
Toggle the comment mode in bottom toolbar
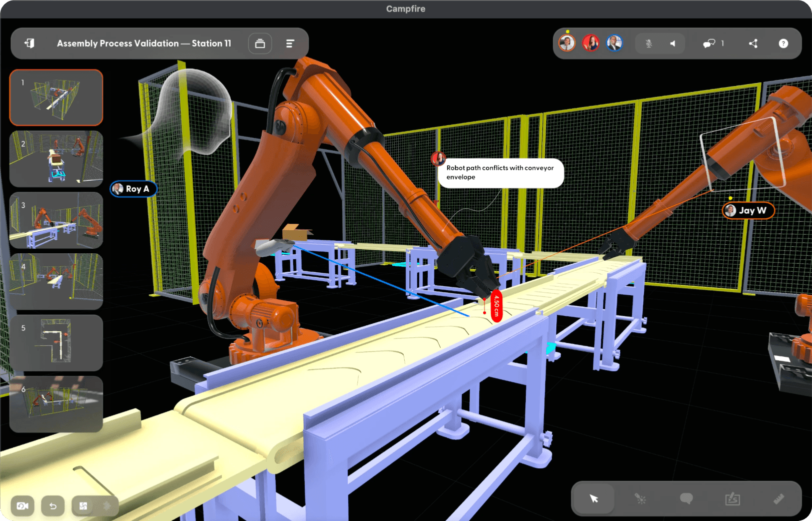(x=686, y=498)
